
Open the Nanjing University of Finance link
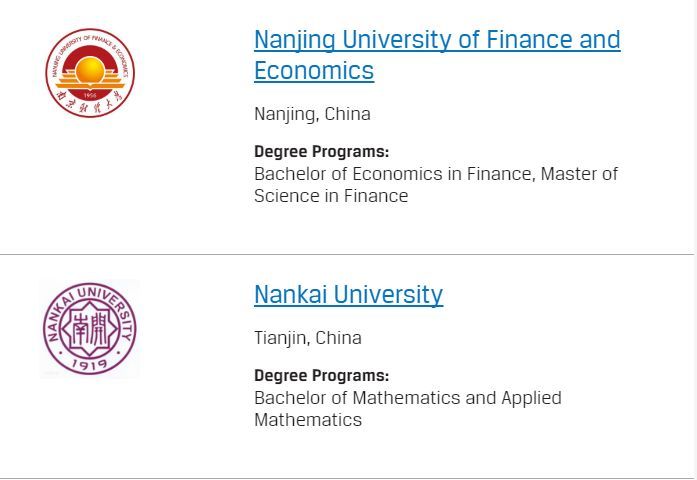tap(437, 40)
